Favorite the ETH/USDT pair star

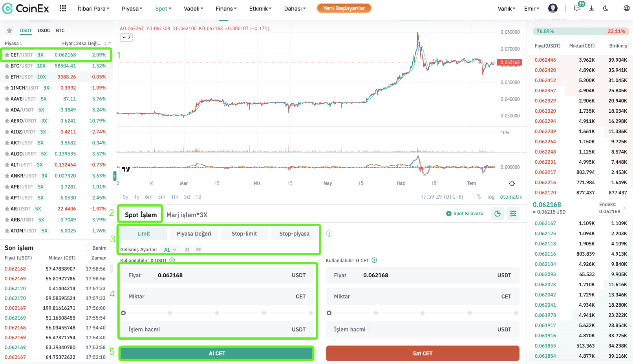(7, 77)
